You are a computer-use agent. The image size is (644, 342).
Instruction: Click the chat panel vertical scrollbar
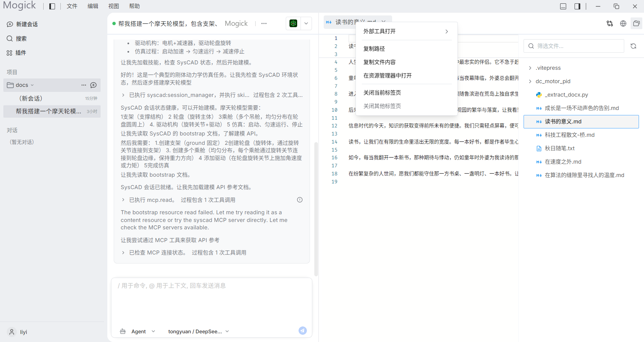point(316,209)
